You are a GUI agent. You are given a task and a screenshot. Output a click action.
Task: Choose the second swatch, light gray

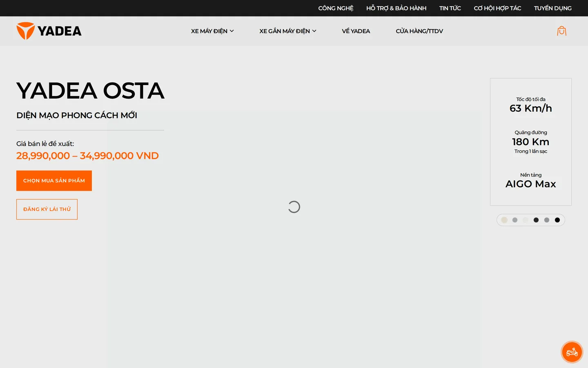(515, 220)
